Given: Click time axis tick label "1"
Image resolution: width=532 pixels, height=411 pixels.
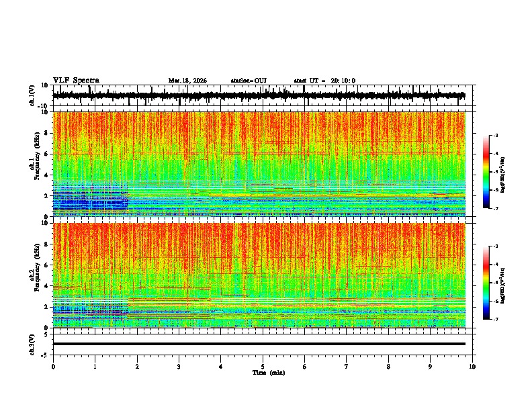Looking at the screenshot, I should click(x=95, y=367).
